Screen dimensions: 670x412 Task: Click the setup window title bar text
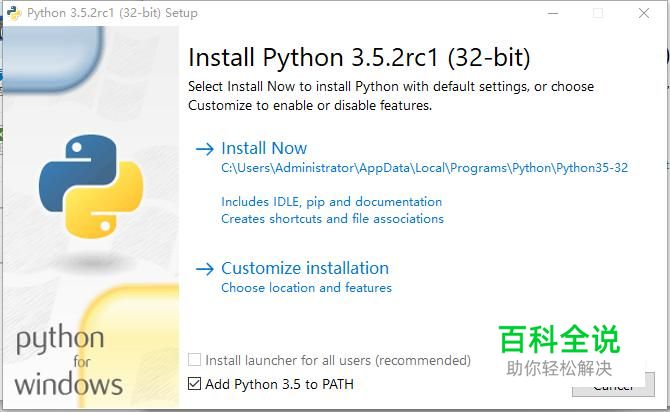click(x=112, y=13)
